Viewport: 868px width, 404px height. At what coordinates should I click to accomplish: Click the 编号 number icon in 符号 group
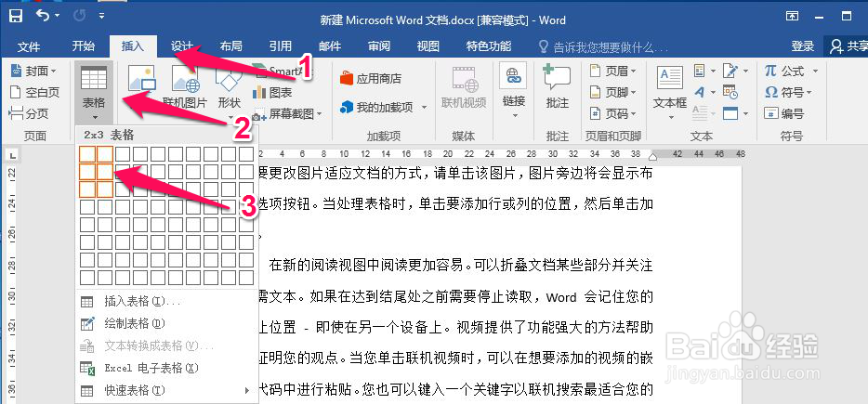click(x=783, y=113)
